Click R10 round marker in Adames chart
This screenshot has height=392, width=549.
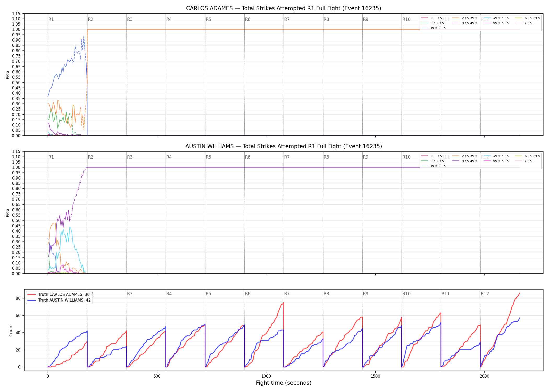pyautogui.click(x=406, y=19)
